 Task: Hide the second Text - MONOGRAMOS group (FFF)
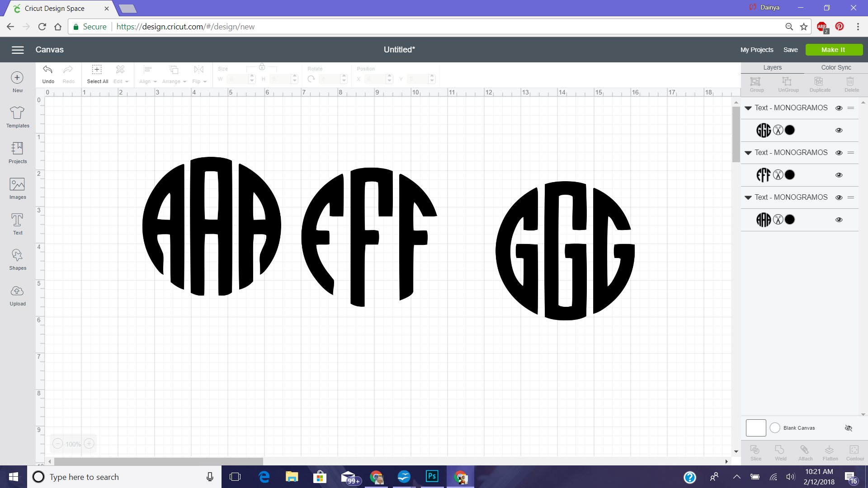[839, 153]
